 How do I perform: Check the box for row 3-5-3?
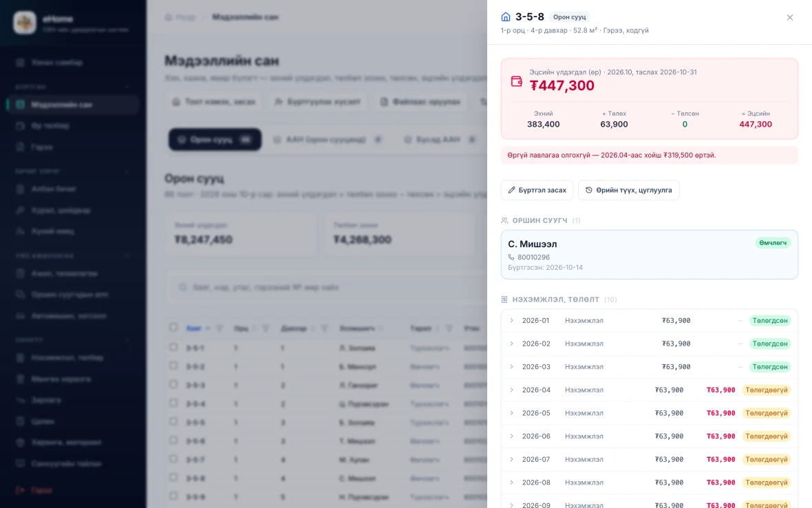coord(173,384)
